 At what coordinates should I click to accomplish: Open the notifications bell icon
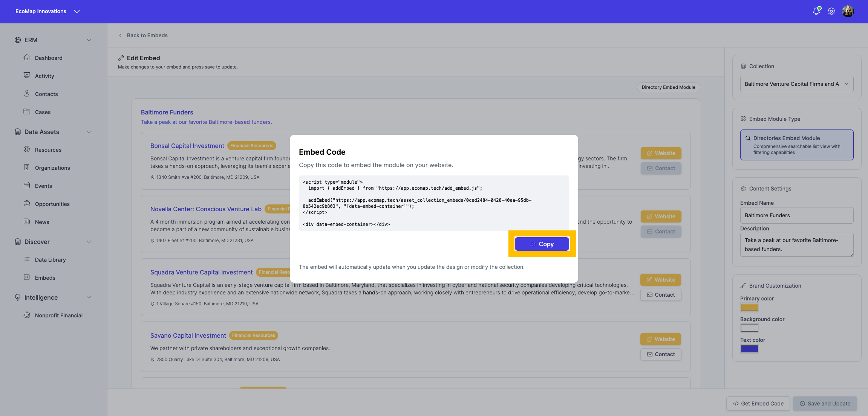tap(816, 11)
